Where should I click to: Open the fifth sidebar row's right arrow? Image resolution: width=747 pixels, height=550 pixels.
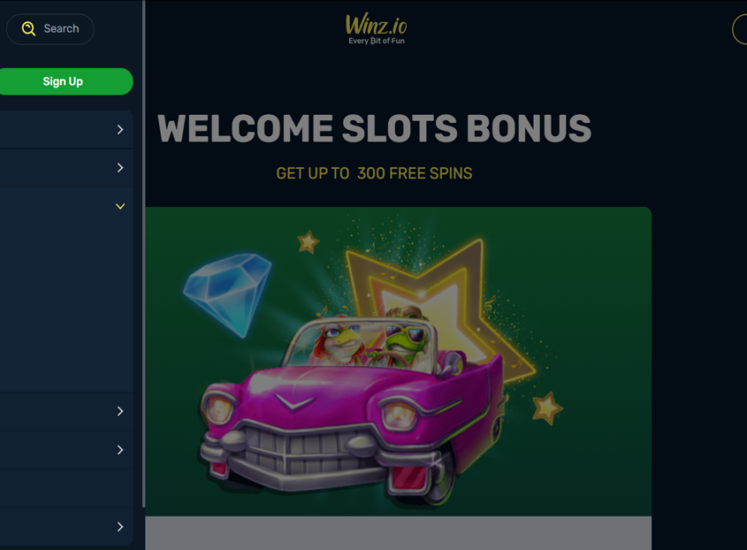(120, 450)
